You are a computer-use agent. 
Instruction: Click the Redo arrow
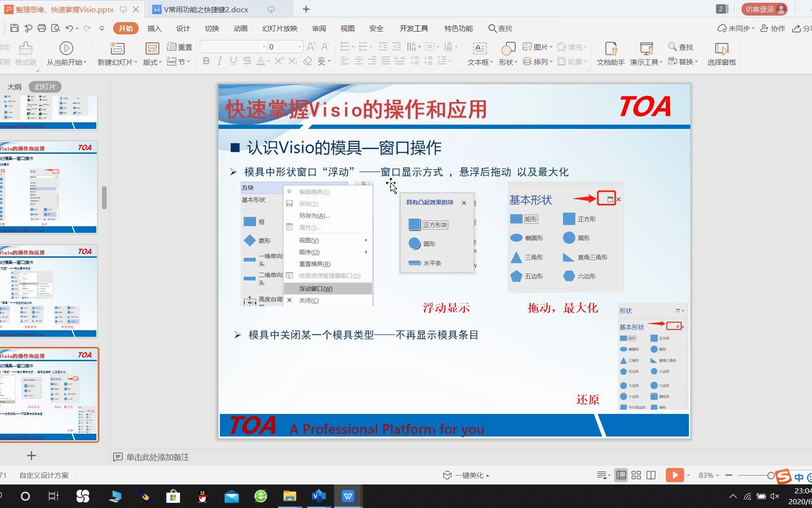(x=87, y=28)
